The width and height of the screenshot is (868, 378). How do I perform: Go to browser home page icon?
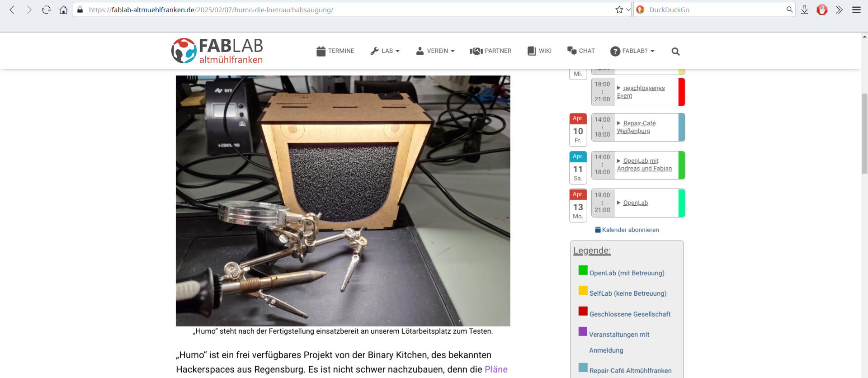pyautogui.click(x=63, y=10)
